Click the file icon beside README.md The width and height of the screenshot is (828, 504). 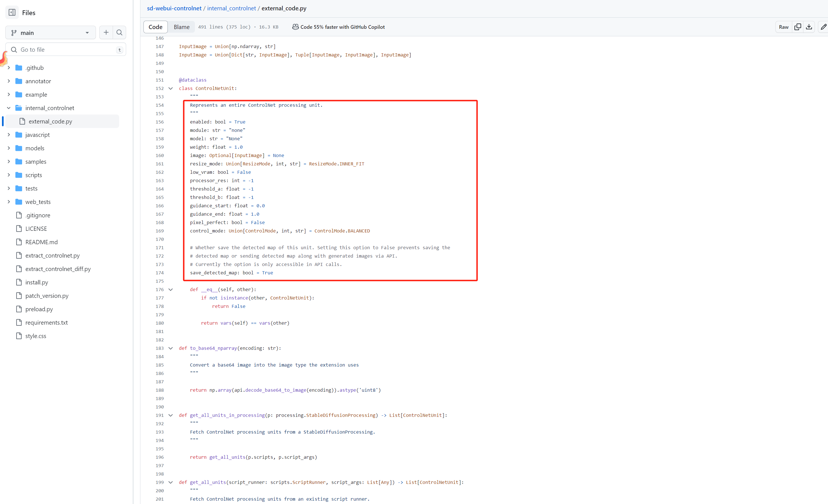pyautogui.click(x=19, y=242)
